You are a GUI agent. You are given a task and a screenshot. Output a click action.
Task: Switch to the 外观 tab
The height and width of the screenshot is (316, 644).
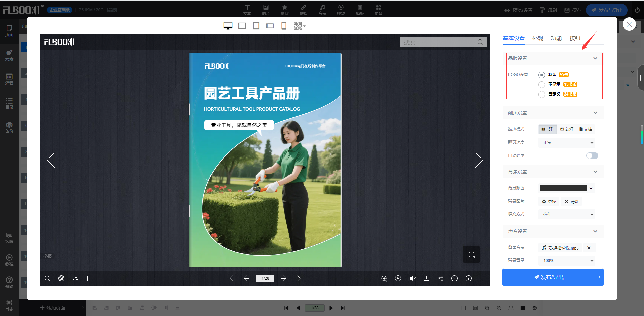coord(537,38)
